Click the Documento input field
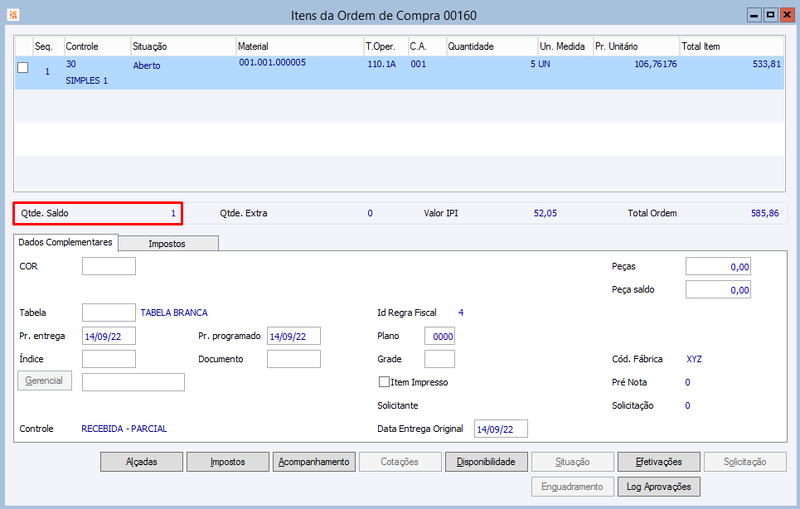The image size is (800, 509). (294, 359)
